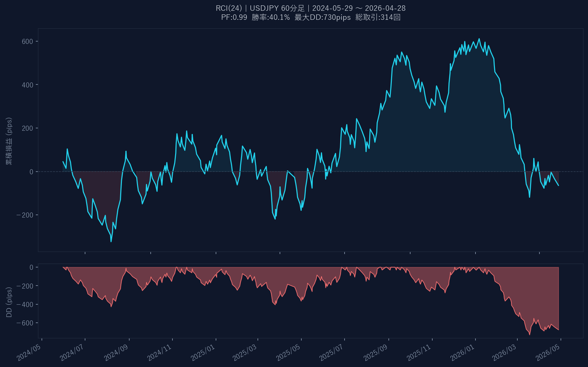The width and height of the screenshot is (588, 367).
Task: Click the RCI(24) USDJPY chart title
Action: pyautogui.click(x=310, y=8)
